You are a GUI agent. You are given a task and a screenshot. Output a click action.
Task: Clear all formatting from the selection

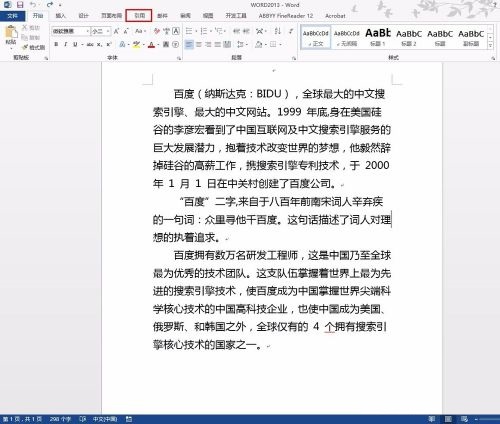pos(156,31)
